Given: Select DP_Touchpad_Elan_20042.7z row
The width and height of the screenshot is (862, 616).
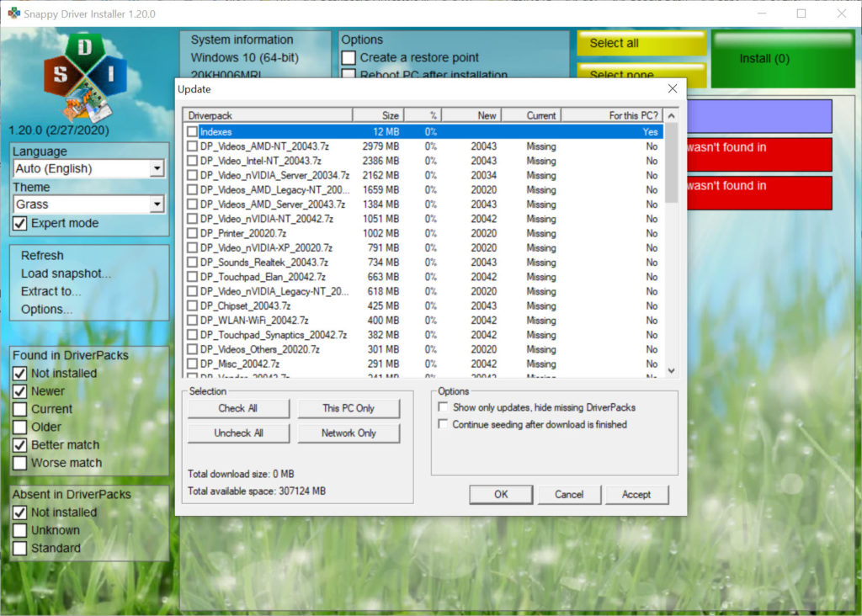Looking at the screenshot, I should [x=423, y=277].
